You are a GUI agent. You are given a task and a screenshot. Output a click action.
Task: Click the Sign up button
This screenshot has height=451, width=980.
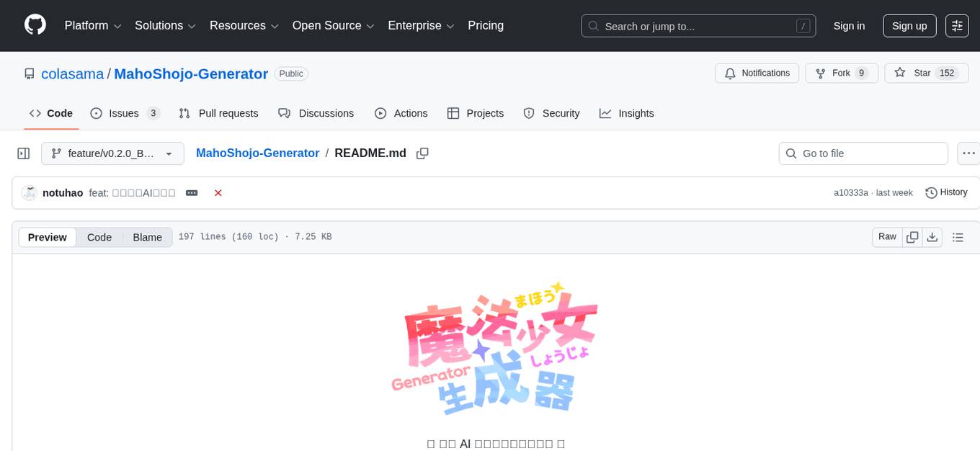point(909,26)
